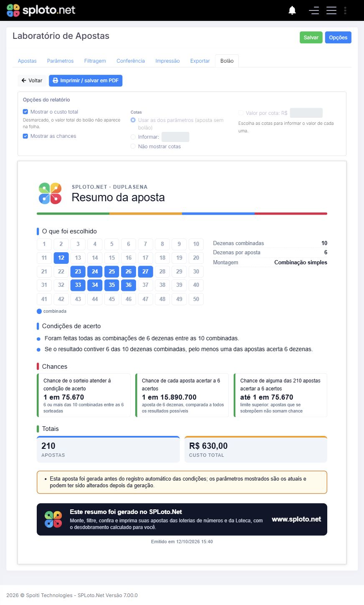Click selected number 23 in the grid
The width and height of the screenshot is (364, 605).
(78, 271)
